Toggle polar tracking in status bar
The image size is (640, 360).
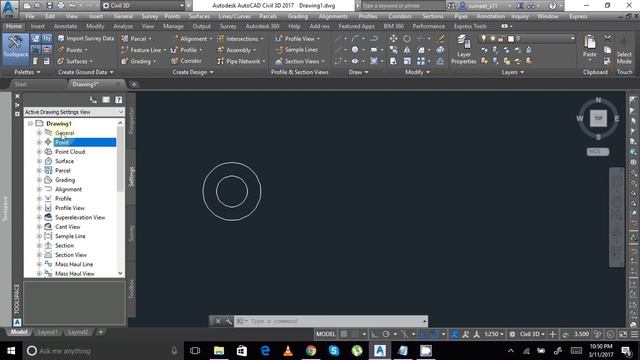coord(386,334)
